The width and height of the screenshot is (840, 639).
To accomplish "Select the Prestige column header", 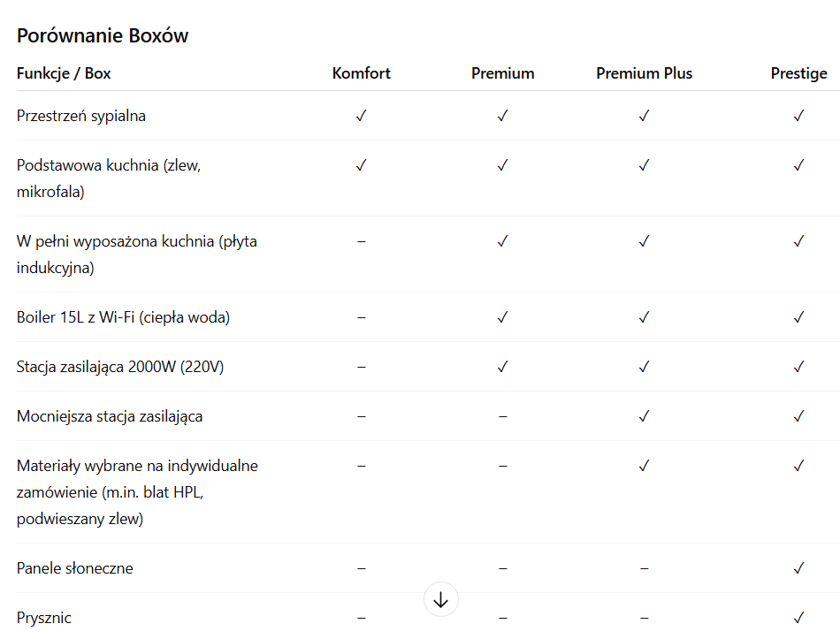I will pyautogui.click(x=798, y=73).
